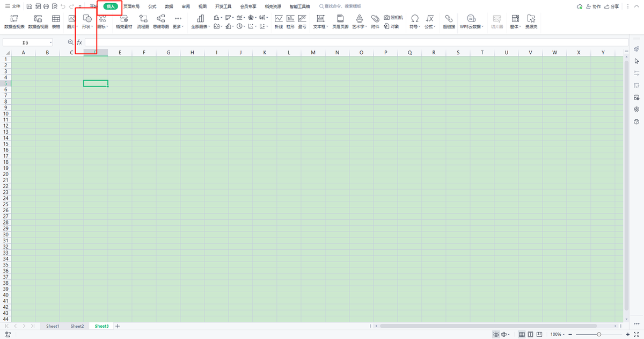This screenshot has height=339, width=644.
Task: Insert a 折线 sparkline
Action: click(279, 21)
